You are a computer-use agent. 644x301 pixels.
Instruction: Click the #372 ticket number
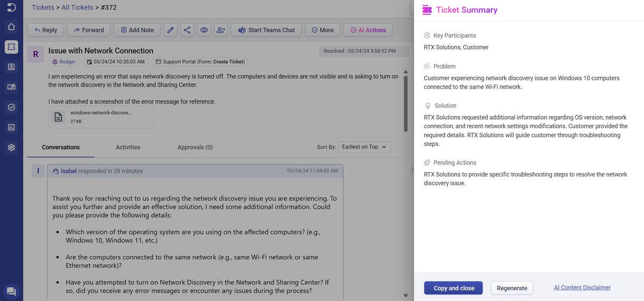pyautogui.click(x=108, y=8)
